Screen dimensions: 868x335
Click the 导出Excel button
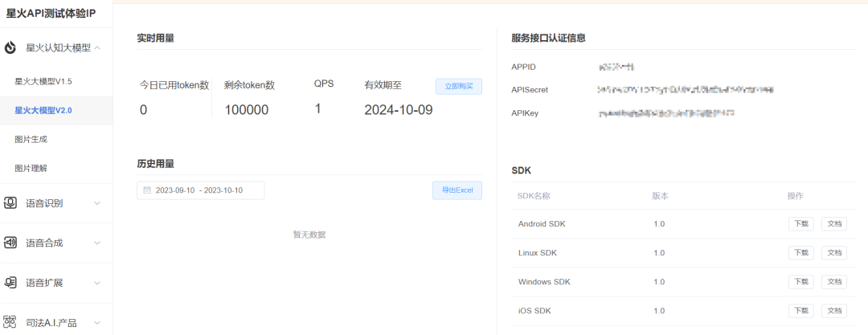coord(457,190)
